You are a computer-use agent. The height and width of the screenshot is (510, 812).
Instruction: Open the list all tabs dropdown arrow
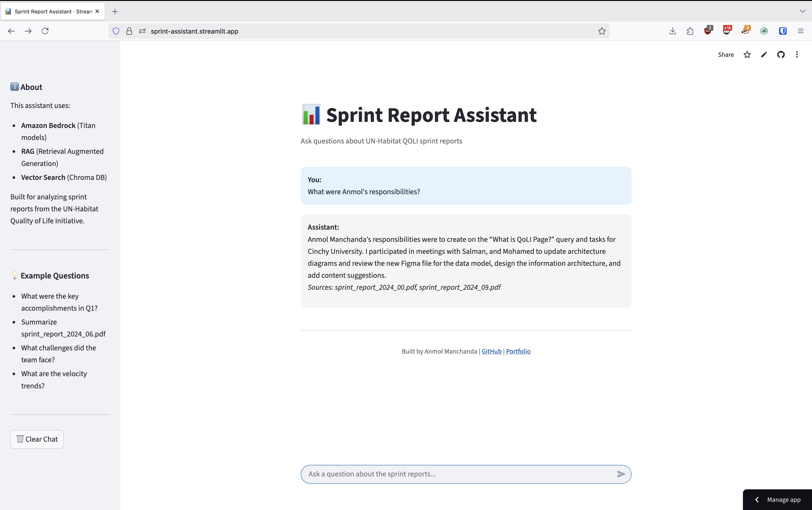tap(802, 11)
